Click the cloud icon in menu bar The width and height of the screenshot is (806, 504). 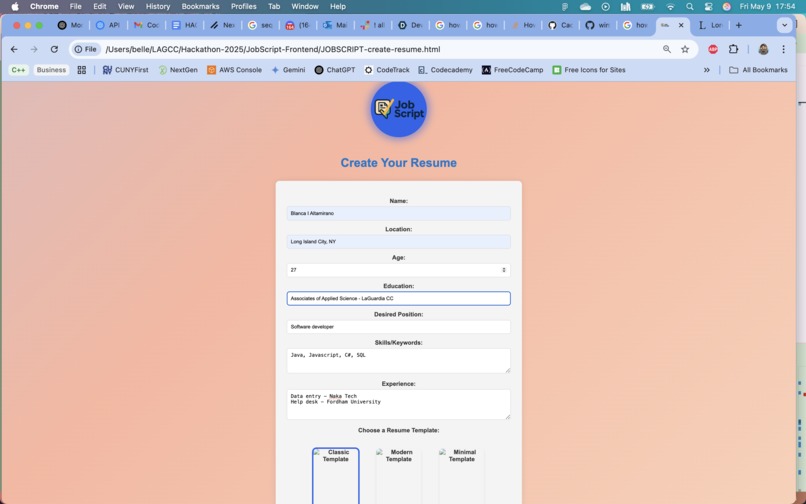(x=585, y=7)
